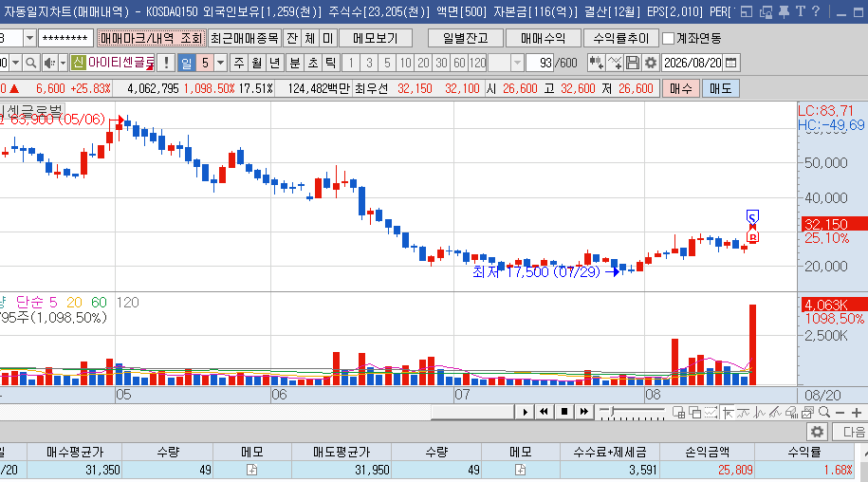The height and width of the screenshot is (482, 868).
Task: Zoom in chart with plus icon
Action: tap(857, 413)
